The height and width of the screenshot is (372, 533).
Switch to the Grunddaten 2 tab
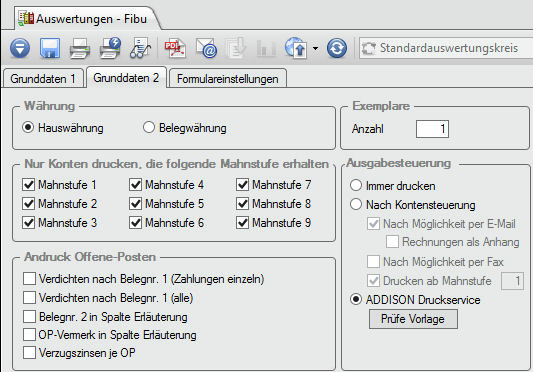126,78
